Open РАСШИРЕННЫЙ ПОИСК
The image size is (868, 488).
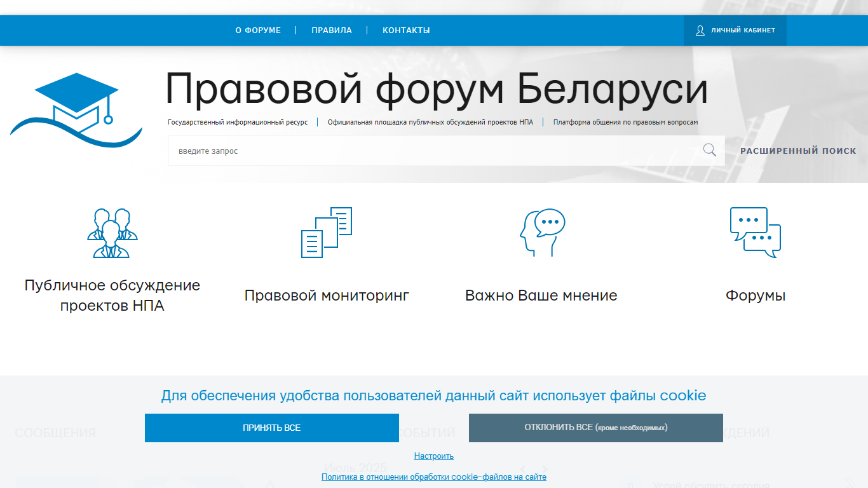tap(798, 151)
